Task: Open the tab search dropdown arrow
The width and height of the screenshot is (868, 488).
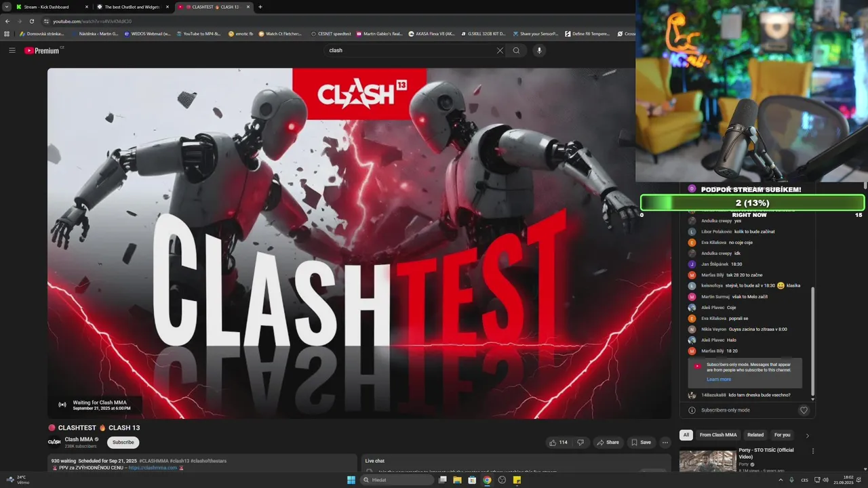Action: [6, 7]
